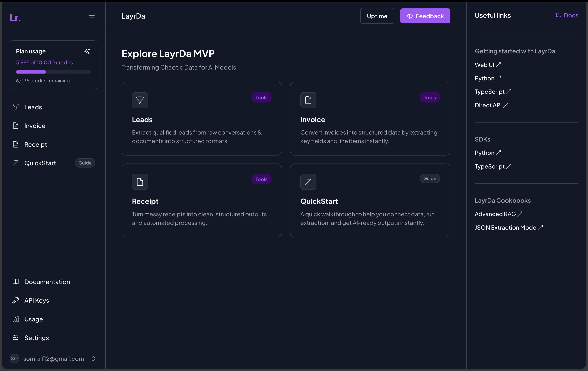588x371 pixels.
Task: Click the receipt icon on Receipt card
Action: 140,182
